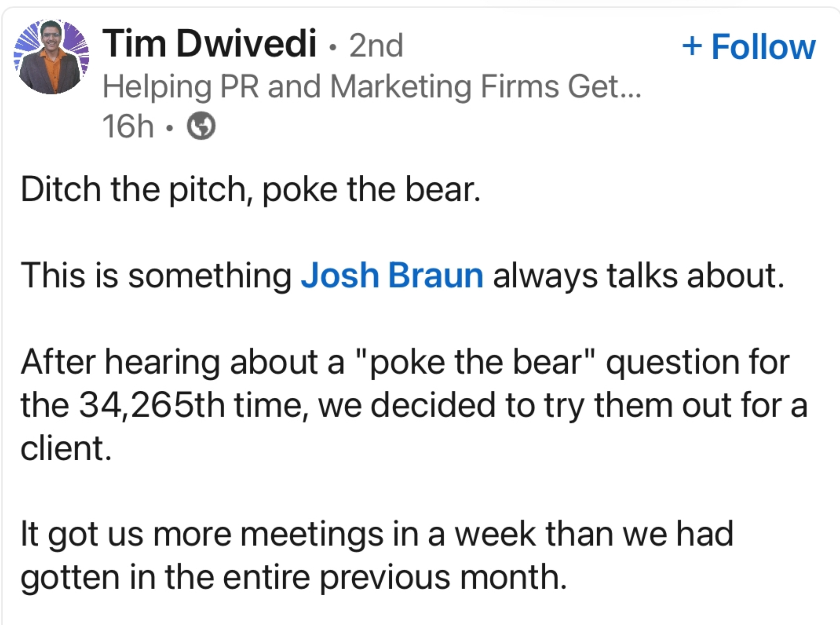Follow Tim Dwivedi
This screenshot has width=840, height=625.
coord(748,46)
